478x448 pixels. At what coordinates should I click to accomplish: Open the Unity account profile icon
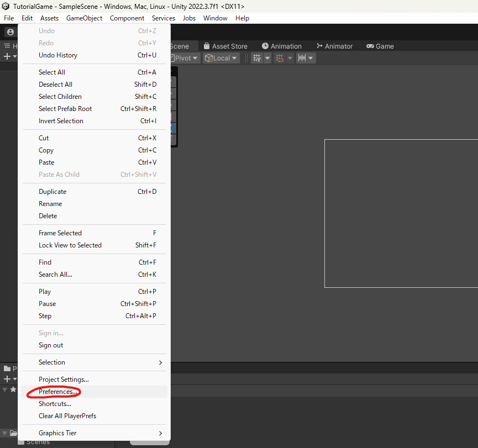pos(10,32)
